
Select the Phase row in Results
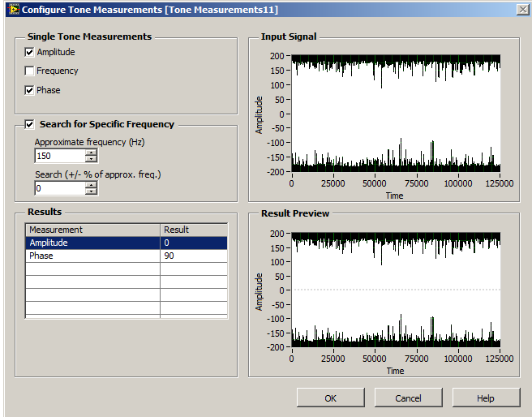tap(127, 256)
